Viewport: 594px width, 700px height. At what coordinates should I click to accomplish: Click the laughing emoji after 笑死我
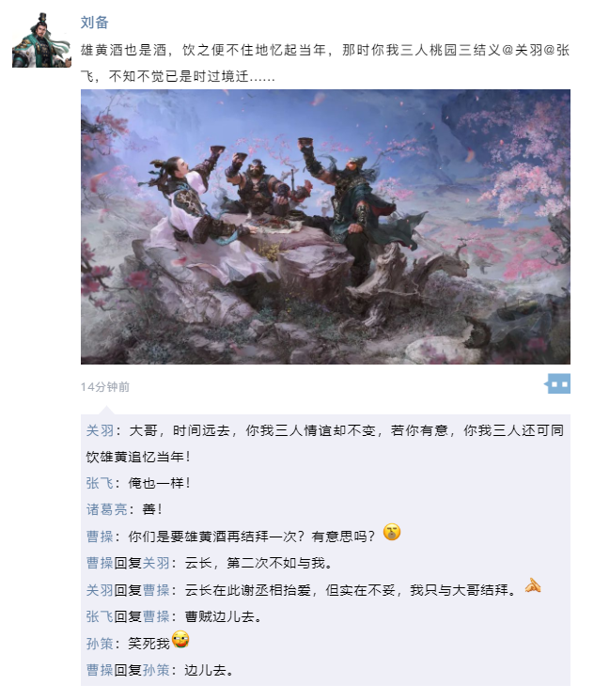[x=180, y=639]
